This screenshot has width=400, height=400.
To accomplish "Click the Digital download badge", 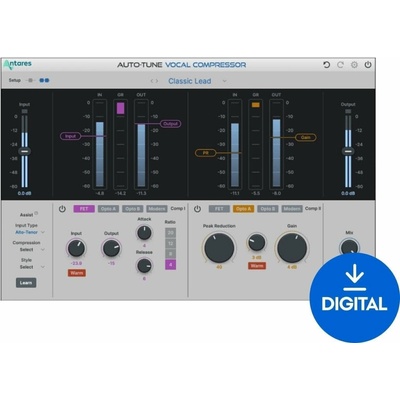I will pyautogui.click(x=354, y=298).
